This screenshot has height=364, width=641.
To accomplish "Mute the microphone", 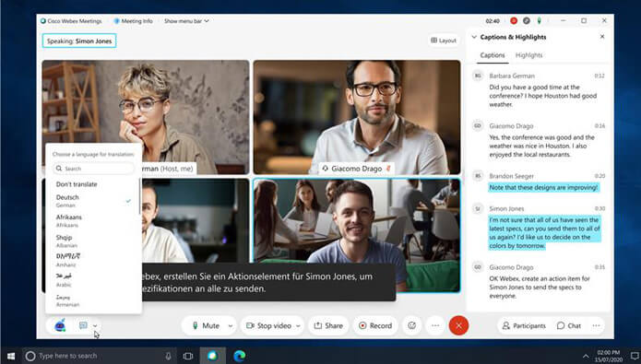I will (206, 325).
